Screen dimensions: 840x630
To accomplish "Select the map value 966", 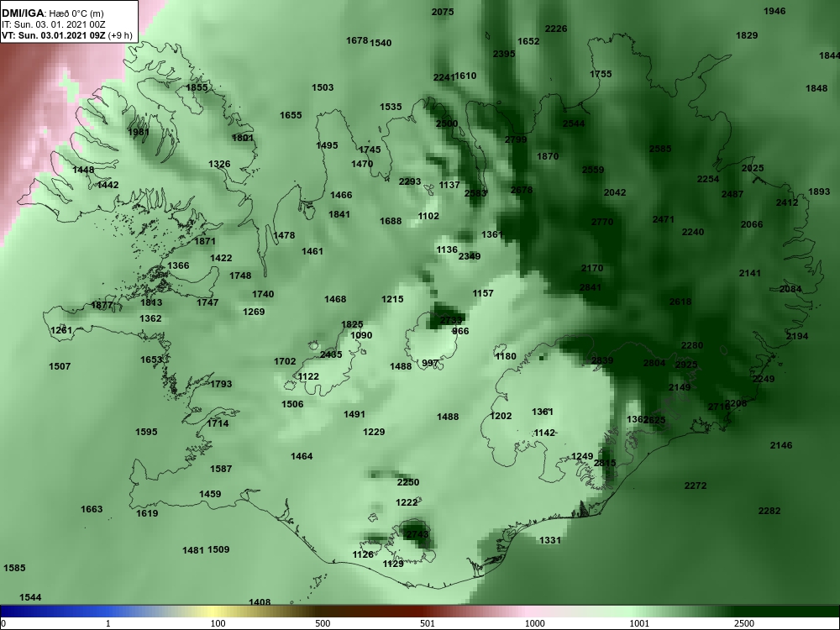I will 460,331.
